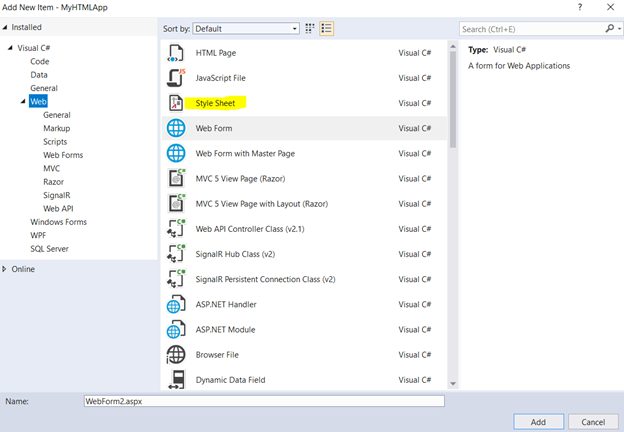Collapse the Visual C# tree node
Screen dimensions: 624x432
tap(10, 48)
